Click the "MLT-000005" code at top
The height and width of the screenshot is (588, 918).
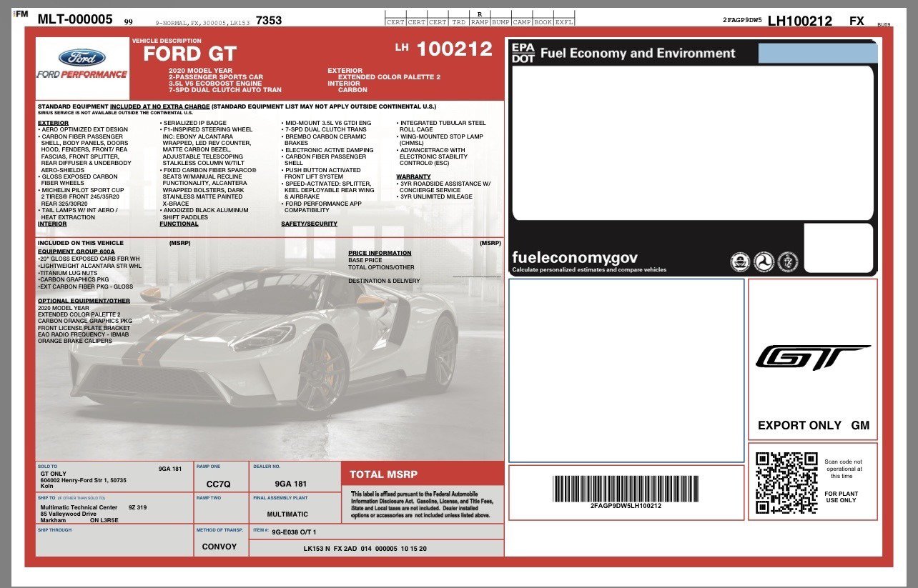point(75,19)
